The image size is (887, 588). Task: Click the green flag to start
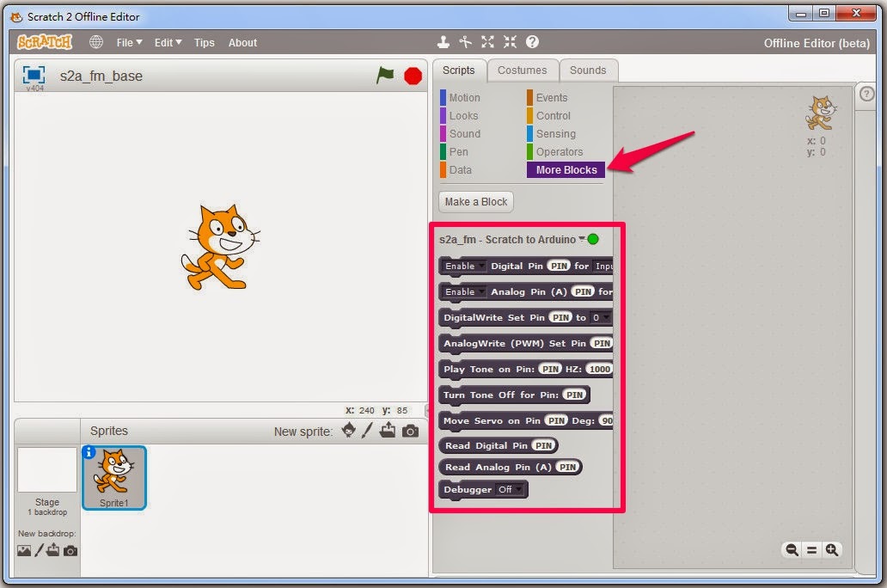click(385, 75)
